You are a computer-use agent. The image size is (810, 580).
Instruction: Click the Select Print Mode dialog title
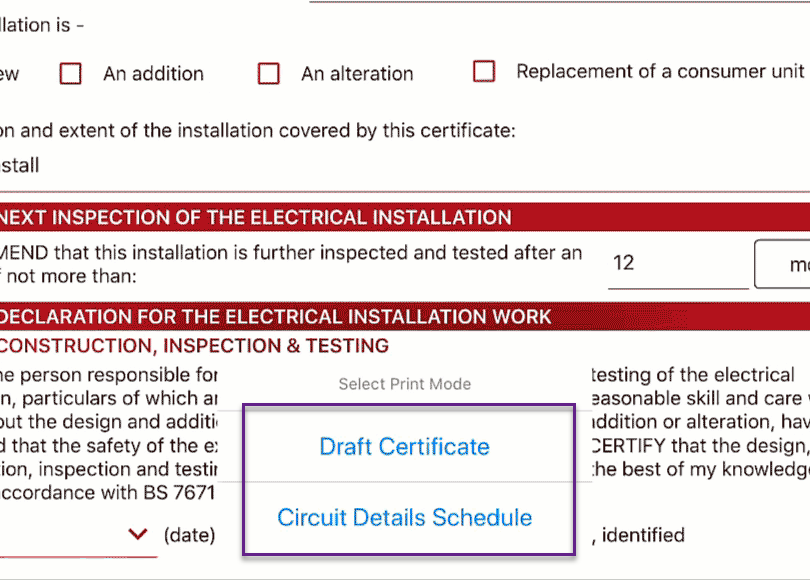[404, 383]
